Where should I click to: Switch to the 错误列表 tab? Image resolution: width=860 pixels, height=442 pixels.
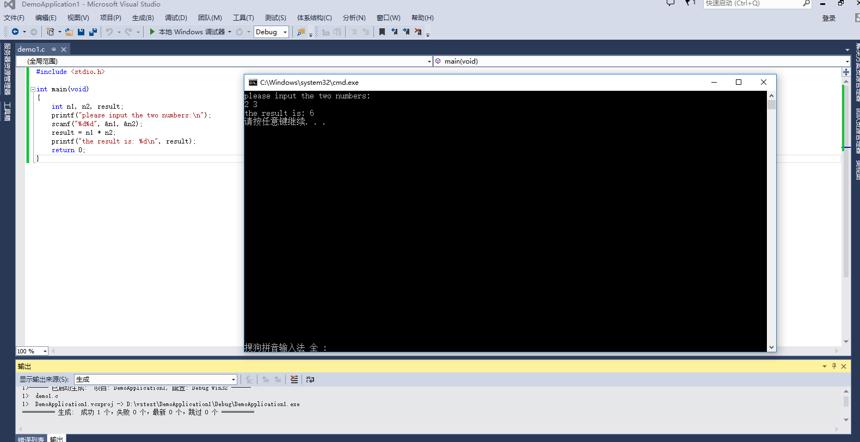[x=31, y=439]
